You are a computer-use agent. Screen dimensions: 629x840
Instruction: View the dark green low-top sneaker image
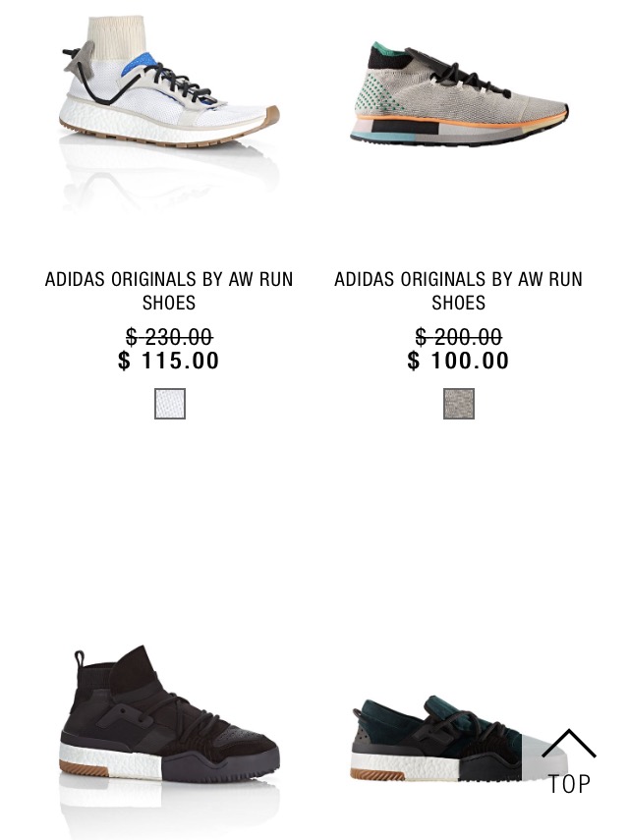pyautogui.click(x=459, y=739)
